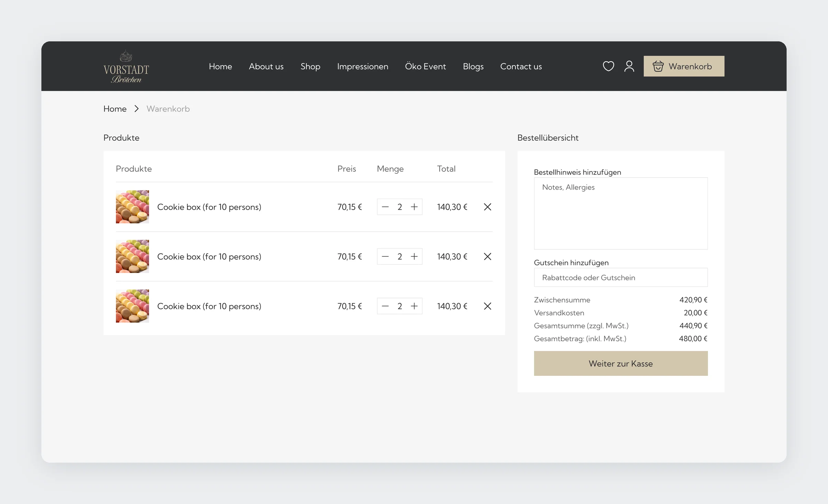The width and height of the screenshot is (828, 504).
Task: Click Weiter zur Kasse button
Action: tap(621, 363)
